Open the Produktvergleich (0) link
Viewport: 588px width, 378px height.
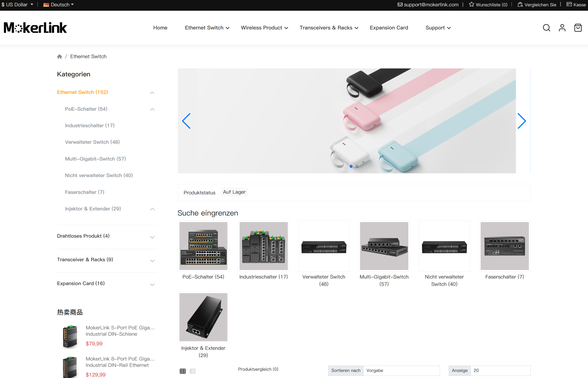(x=258, y=369)
